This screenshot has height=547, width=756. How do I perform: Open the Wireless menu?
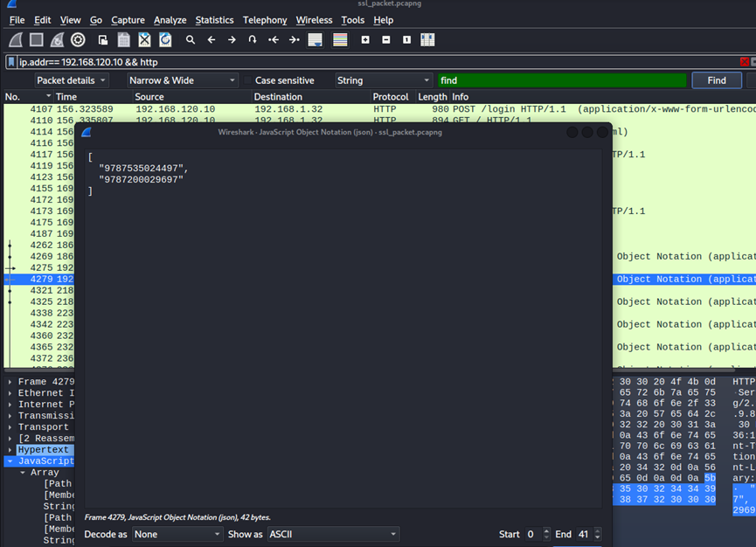[314, 20]
